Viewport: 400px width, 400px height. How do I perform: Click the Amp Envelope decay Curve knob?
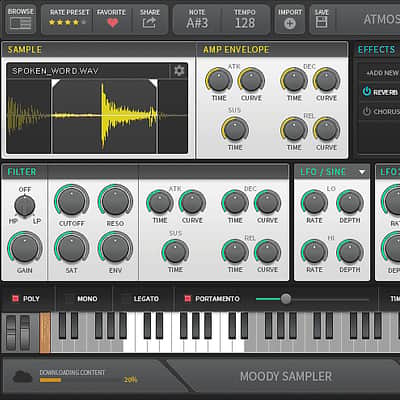(x=326, y=80)
